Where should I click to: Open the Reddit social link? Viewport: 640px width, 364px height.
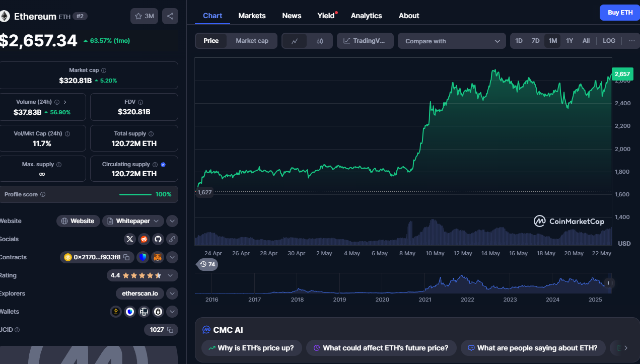pos(144,239)
